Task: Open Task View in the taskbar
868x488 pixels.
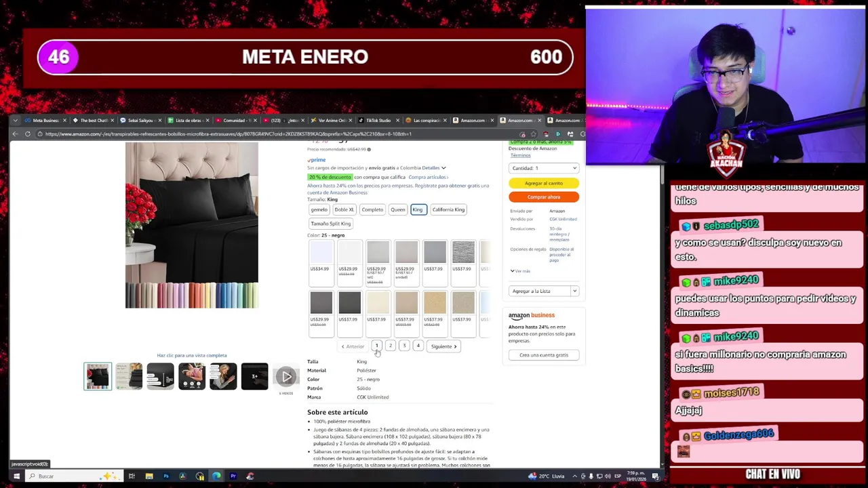Action: click(132, 476)
